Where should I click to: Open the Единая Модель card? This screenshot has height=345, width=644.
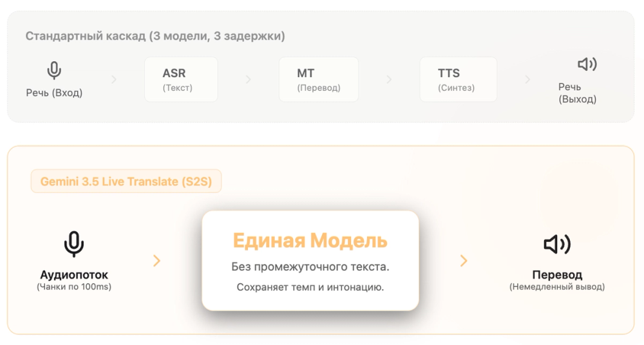(x=310, y=261)
